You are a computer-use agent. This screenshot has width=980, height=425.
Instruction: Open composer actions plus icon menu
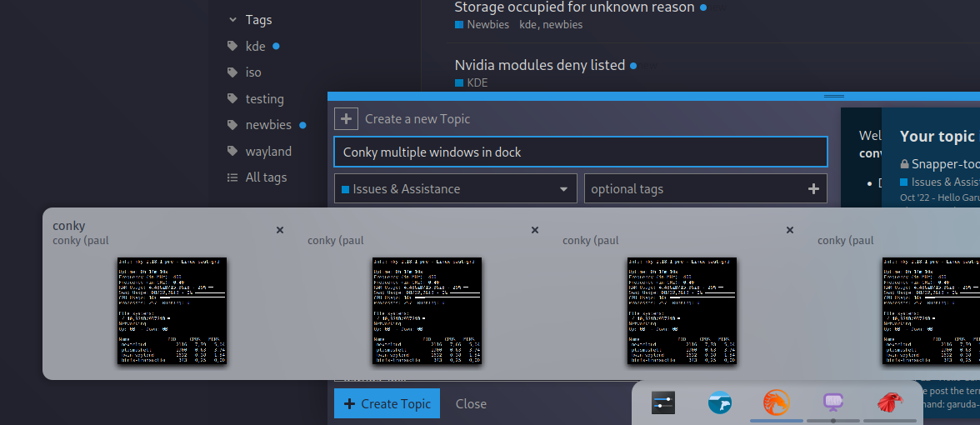pyautogui.click(x=347, y=118)
